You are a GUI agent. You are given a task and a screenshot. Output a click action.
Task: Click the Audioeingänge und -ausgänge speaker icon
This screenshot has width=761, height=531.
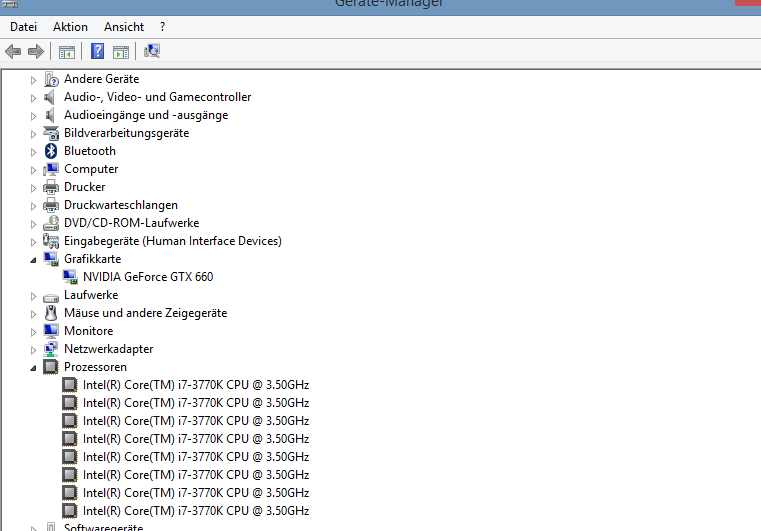tap(50, 115)
